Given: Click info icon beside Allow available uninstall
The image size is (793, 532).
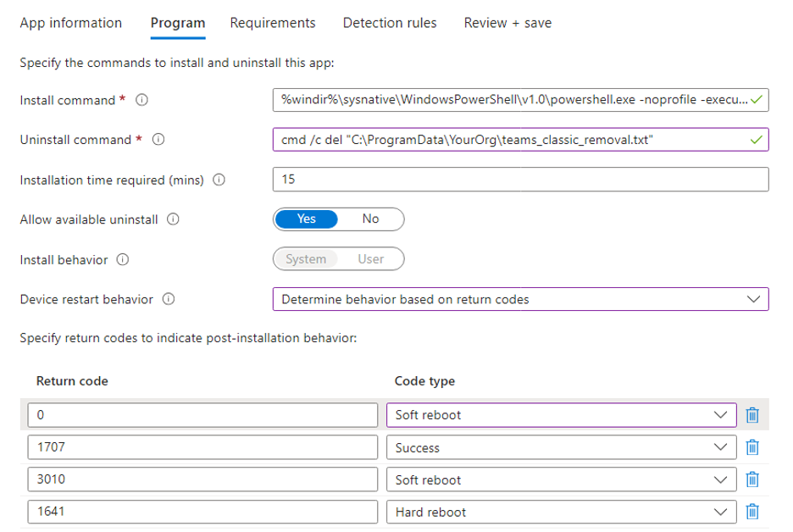Looking at the screenshot, I should tap(174, 219).
